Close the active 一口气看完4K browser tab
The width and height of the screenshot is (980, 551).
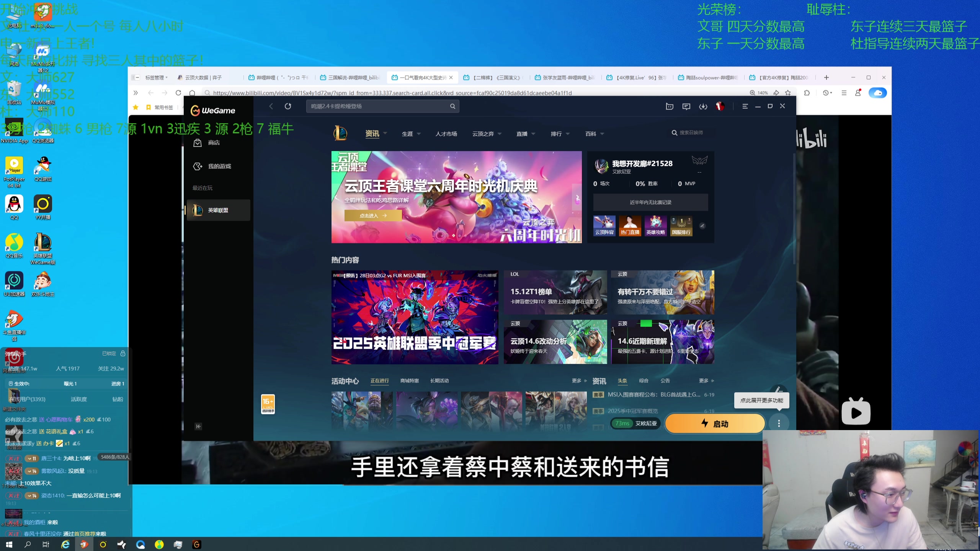pyautogui.click(x=451, y=78)
